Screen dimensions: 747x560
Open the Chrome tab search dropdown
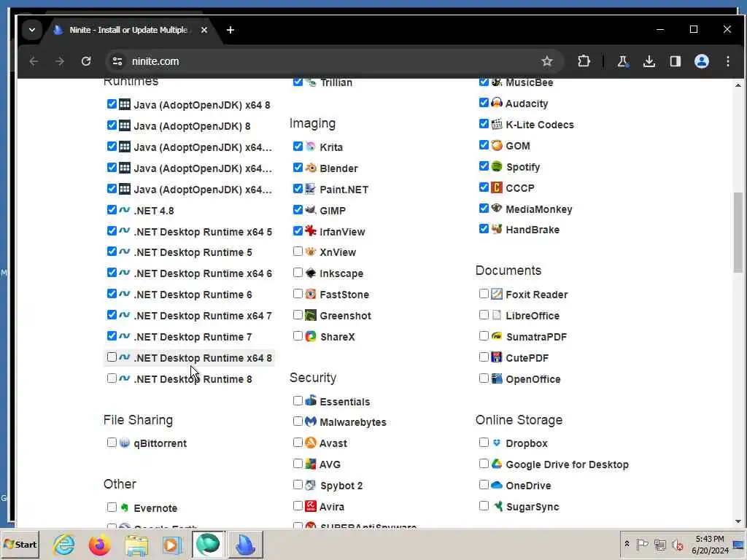pos(32,29)
